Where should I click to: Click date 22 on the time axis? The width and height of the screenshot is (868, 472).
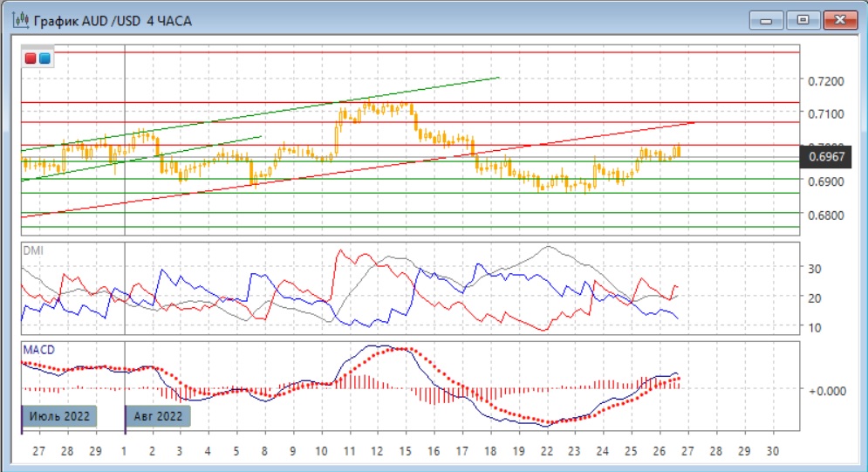pyautogui.click(x=546, y=452)
